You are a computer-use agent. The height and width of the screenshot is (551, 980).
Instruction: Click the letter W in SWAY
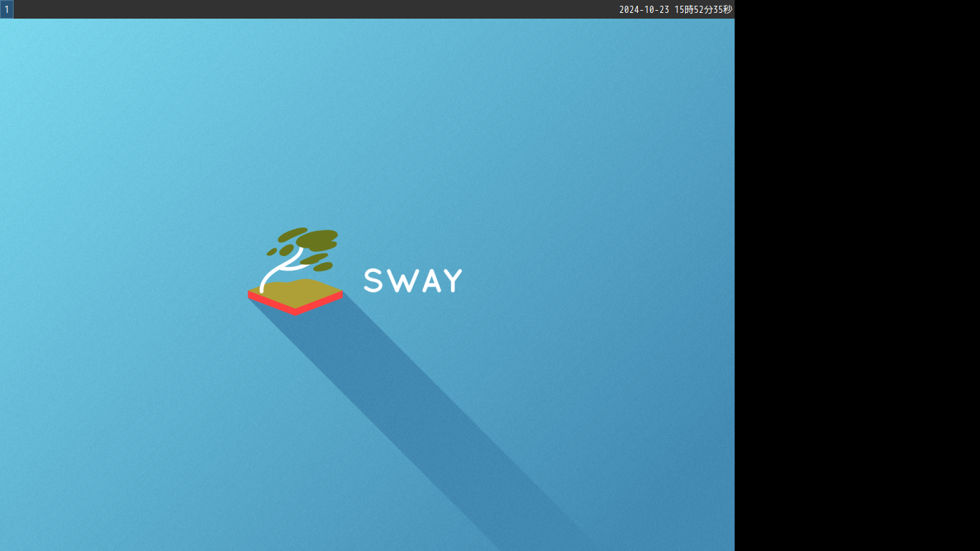(400, 281)
